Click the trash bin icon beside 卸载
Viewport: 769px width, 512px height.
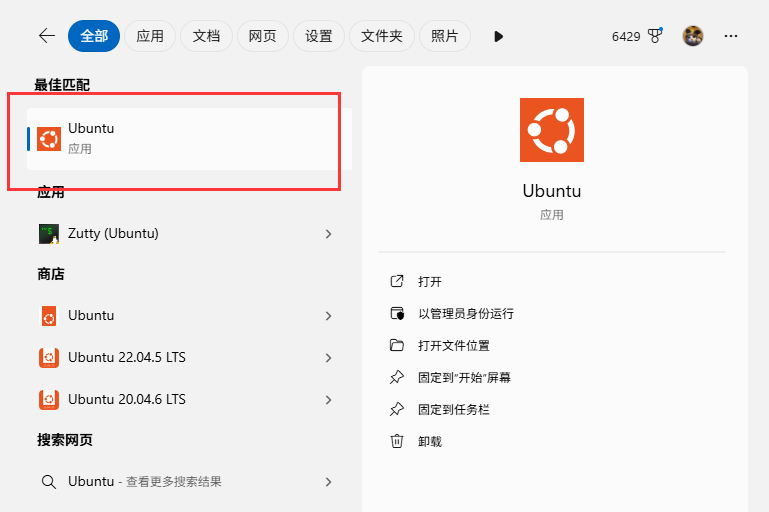[x=397, y=441]
